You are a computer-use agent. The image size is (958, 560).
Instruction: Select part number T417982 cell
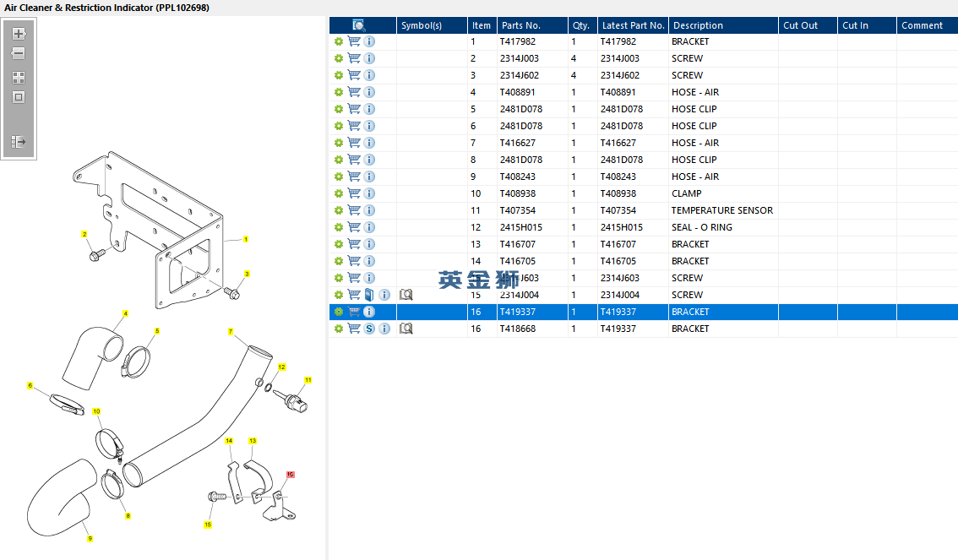click(532, 41)
